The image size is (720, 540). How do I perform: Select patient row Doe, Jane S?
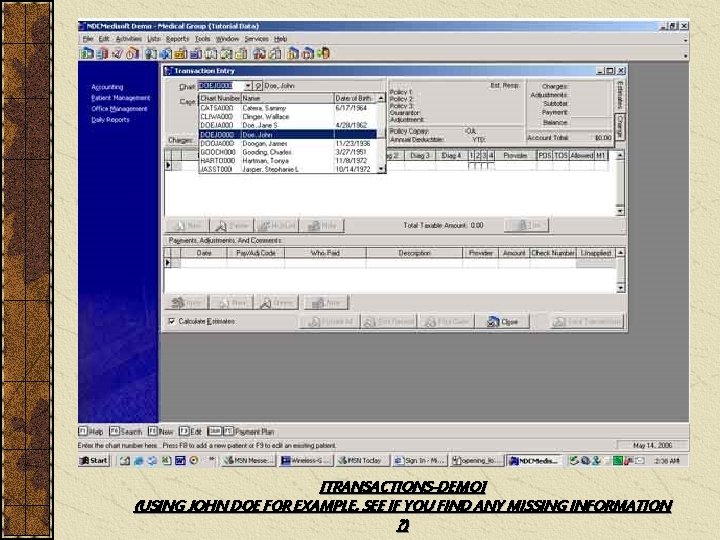(x=287, y=125)
